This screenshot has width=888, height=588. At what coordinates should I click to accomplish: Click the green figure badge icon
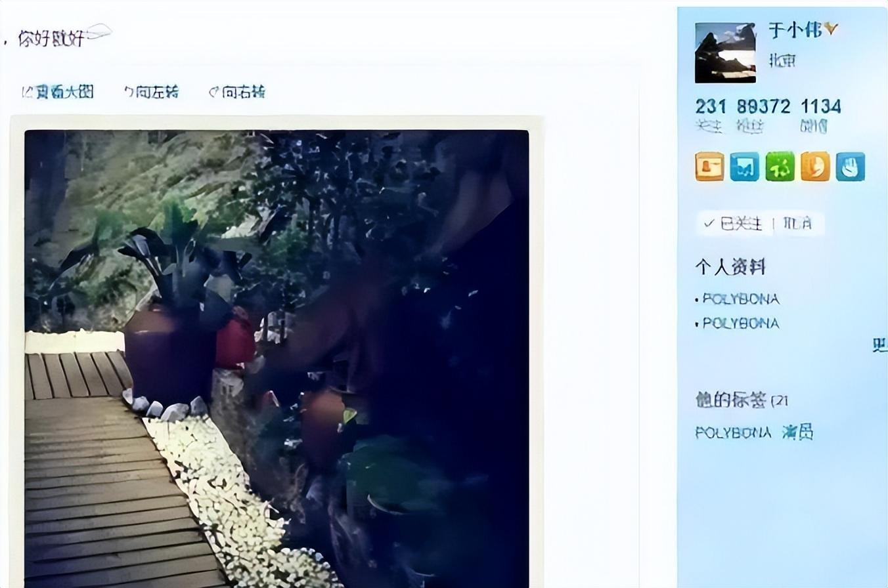[780, 167]
